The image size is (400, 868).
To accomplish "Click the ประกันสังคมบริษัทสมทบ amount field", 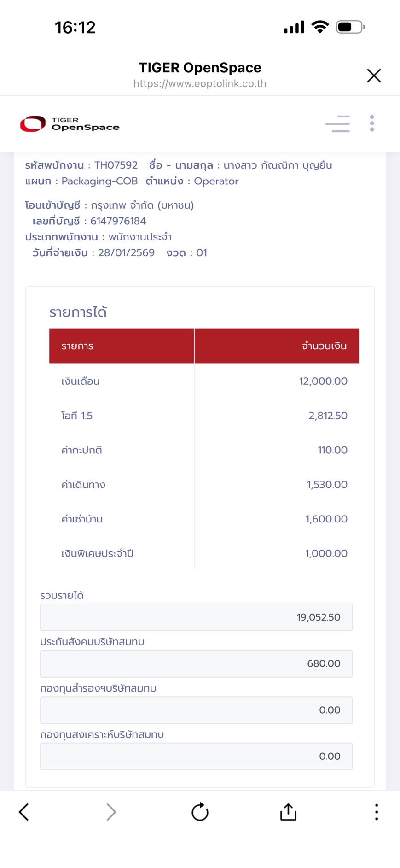I will tap(196, 663).
